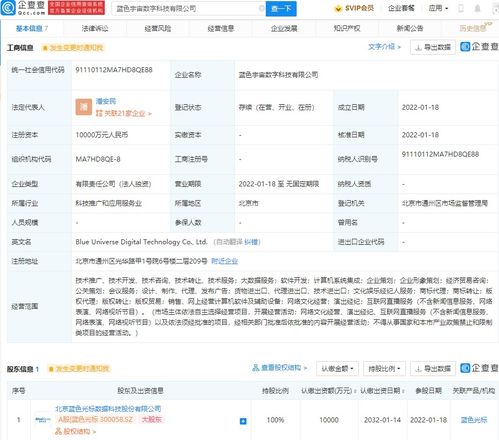Sort by 认缴出资日期 column arrow

(403, 391)
